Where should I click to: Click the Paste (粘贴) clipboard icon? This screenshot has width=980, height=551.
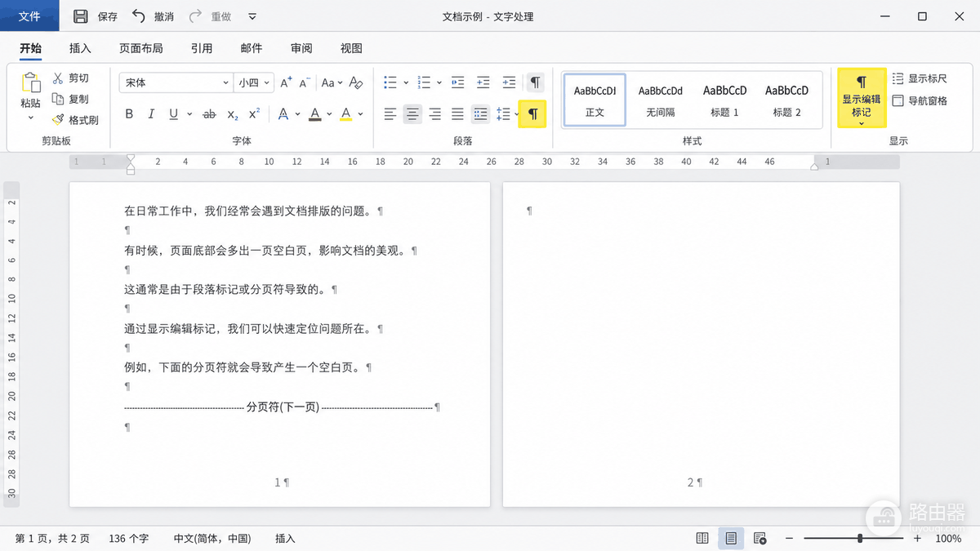pyautogui.click(x=31, y=82)
